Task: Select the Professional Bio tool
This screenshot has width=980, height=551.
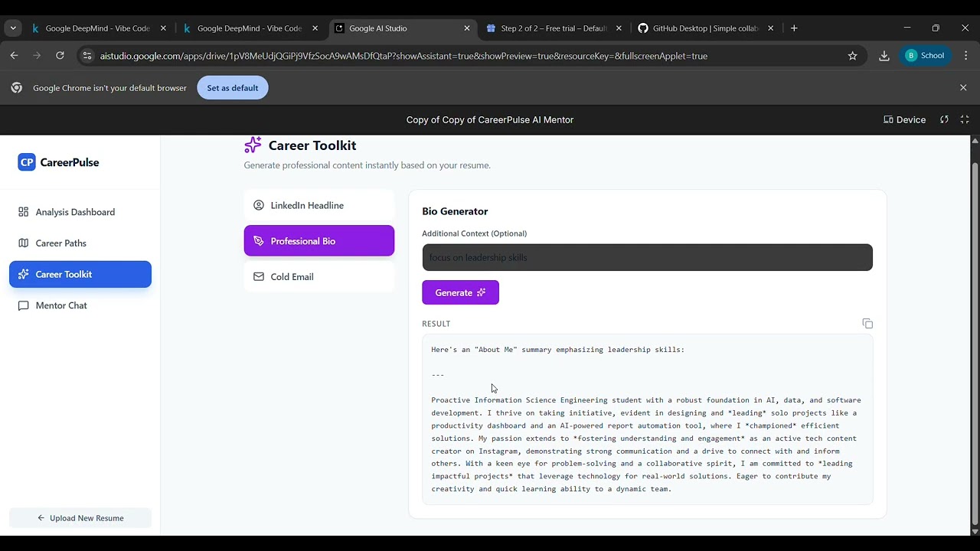Action: point(319,241)
